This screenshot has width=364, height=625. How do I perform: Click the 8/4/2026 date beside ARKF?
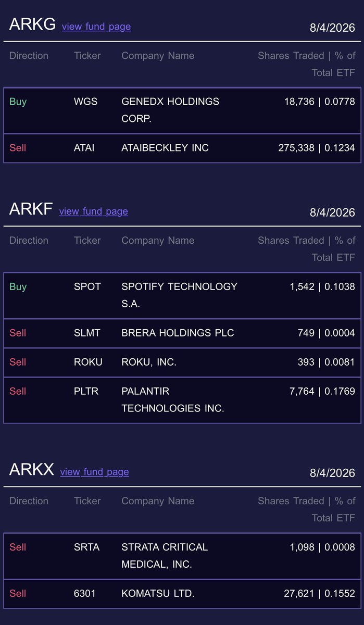[332, 213]
